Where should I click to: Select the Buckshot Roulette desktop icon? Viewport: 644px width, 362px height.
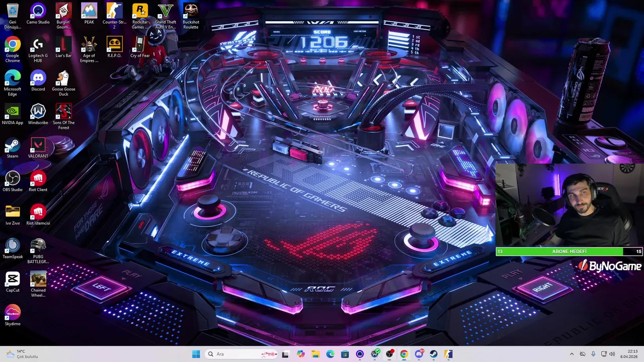191,16
